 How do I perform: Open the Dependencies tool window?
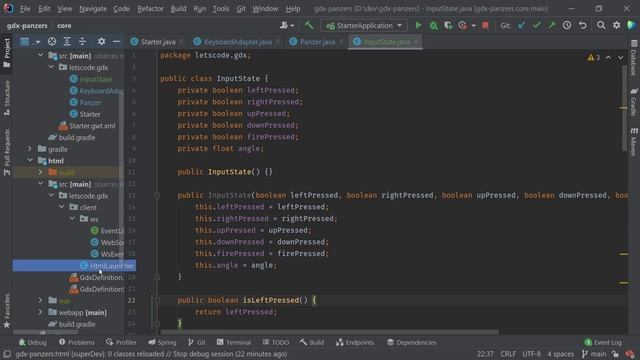411,342
